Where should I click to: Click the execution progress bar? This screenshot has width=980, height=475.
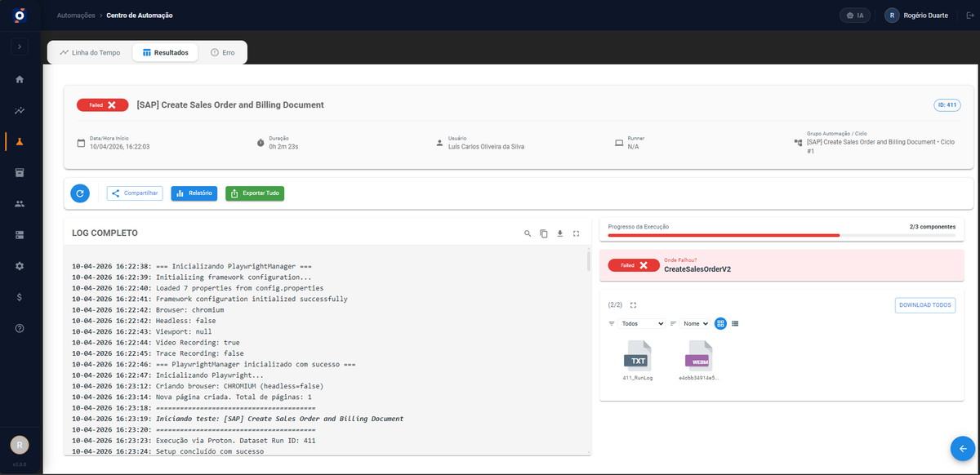[782, 235]
